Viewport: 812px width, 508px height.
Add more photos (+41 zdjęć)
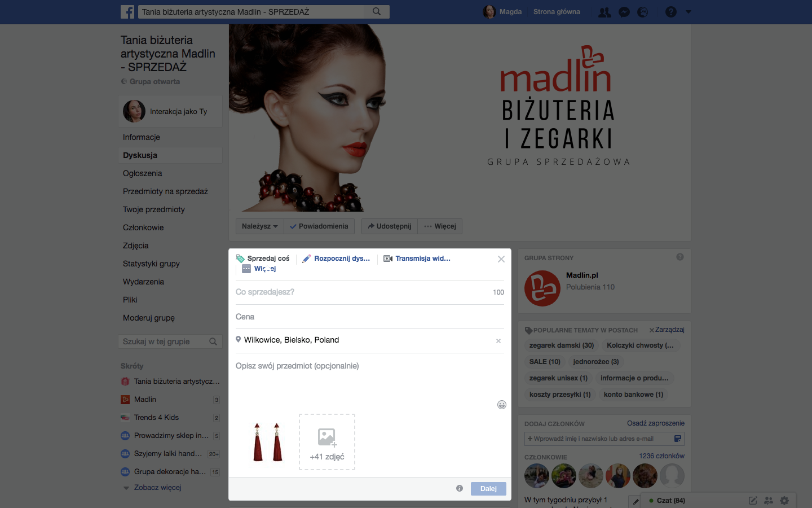(327, 442)
